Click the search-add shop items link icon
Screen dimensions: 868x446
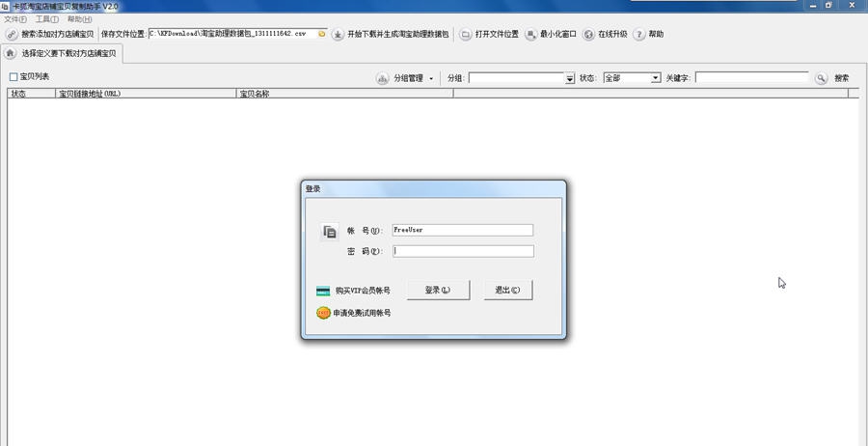[x=12, y=35]
